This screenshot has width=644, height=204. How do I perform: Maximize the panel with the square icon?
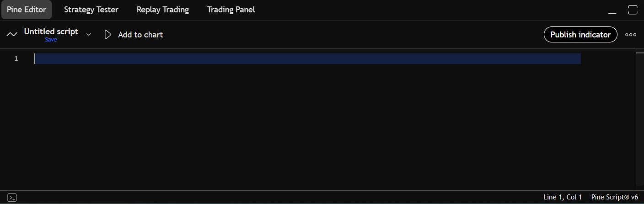[x=633, y=10]
